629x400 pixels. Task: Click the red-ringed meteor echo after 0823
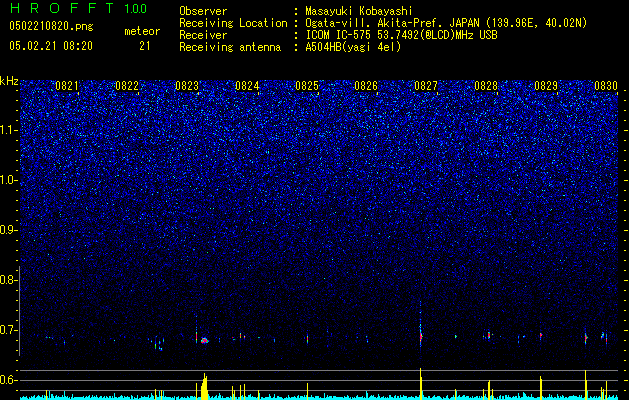204,341
